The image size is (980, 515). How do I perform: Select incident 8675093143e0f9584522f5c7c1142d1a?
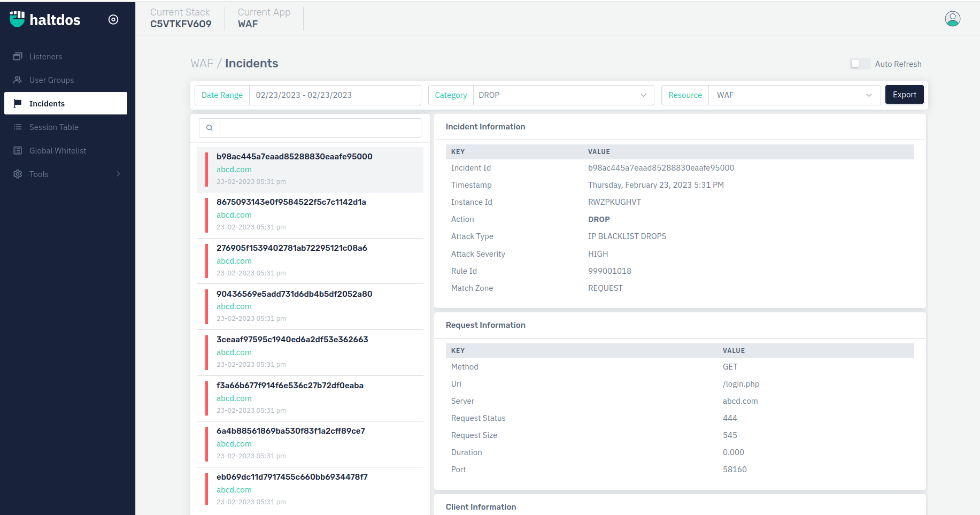tap(310, 215)
